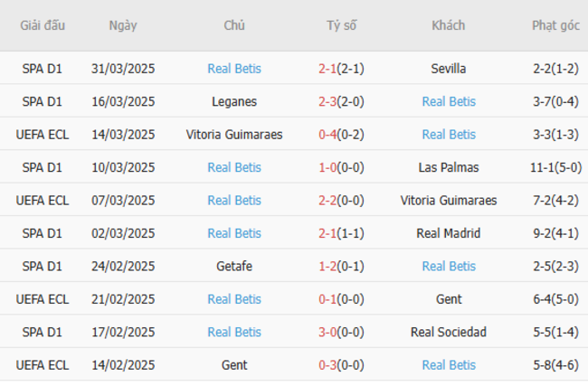This screenshot has width=588, height=386.
Task: Click the 2-1 score of the Sevilla match
Action: click(x=328, y=69)
